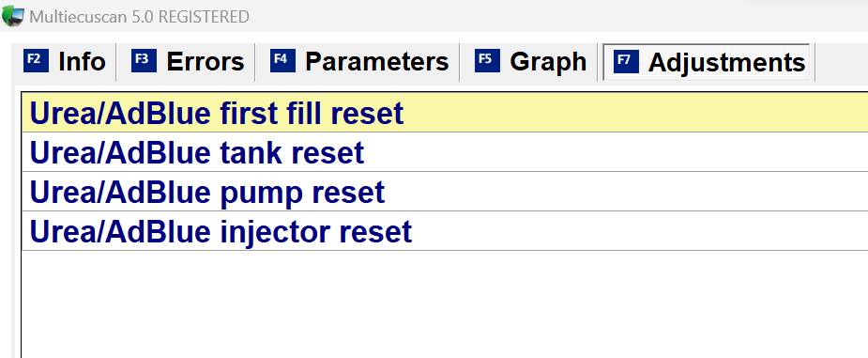
Task: Open the Info tab
Action: click(64, 61)
